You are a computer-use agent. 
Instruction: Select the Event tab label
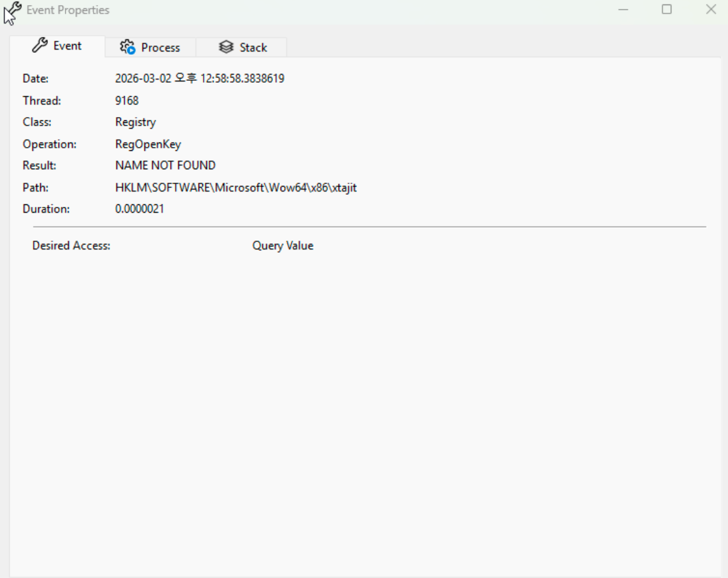[x=67, y=46]
